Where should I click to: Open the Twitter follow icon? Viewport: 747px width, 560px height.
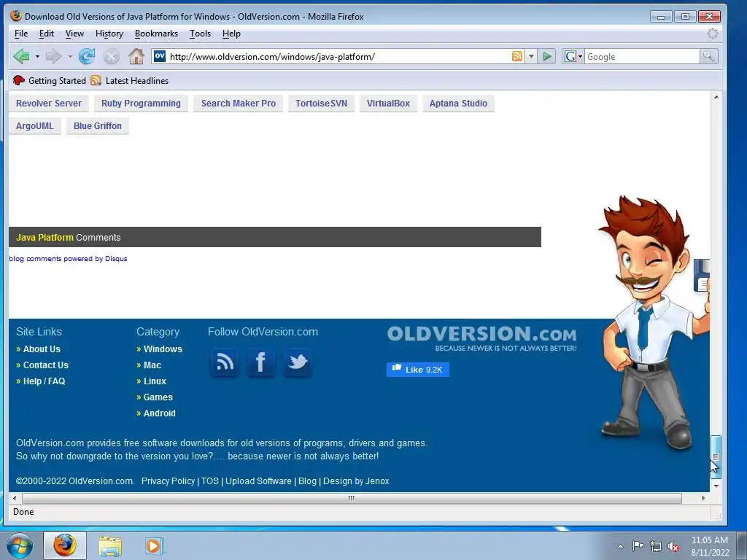[x=298, y=362]
